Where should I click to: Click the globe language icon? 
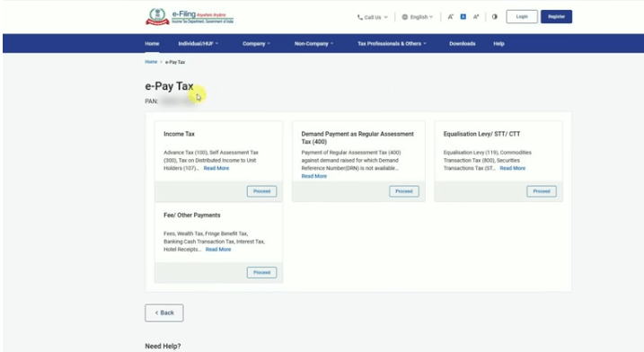coord(404,17)
